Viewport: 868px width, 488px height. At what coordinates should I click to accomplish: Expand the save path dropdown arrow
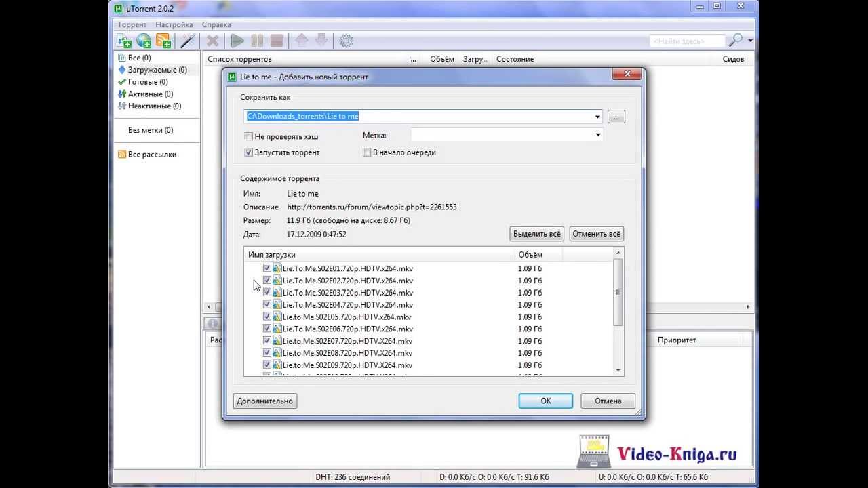(597, 117)
